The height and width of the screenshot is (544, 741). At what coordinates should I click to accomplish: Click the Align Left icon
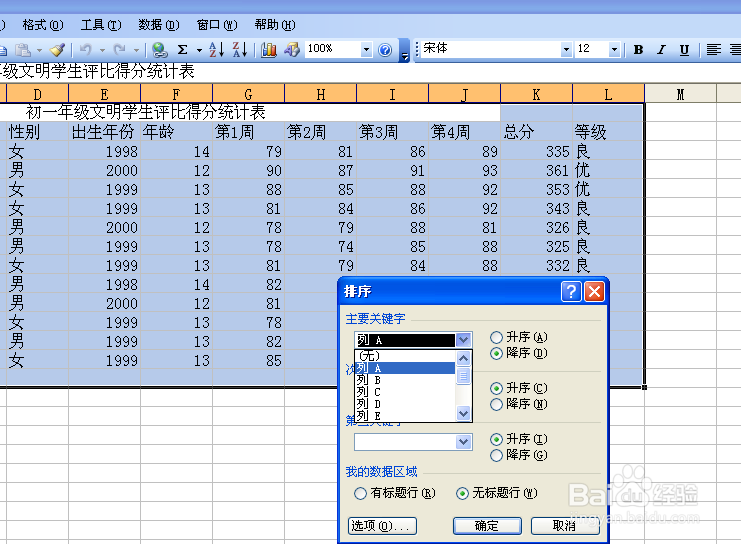[713, 50]
